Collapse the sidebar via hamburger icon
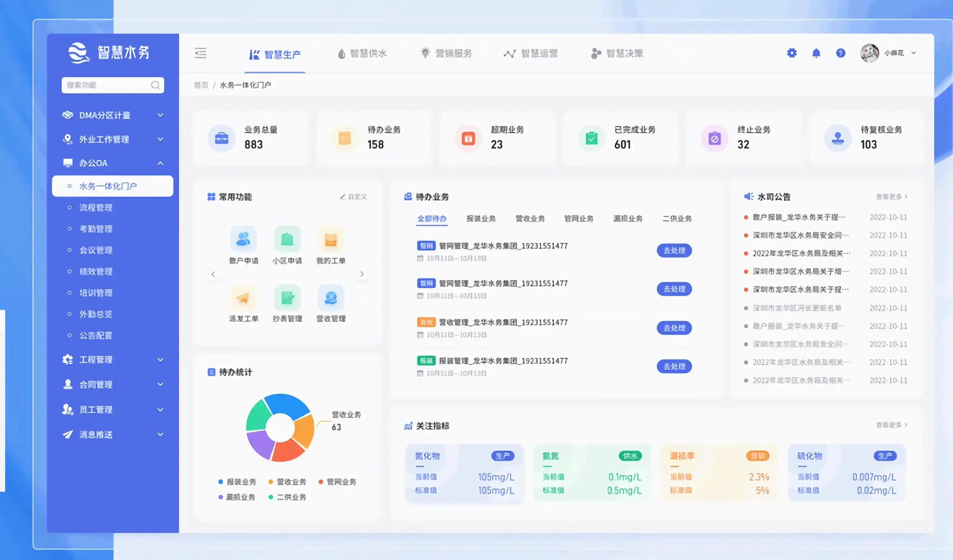 point(200,53)
